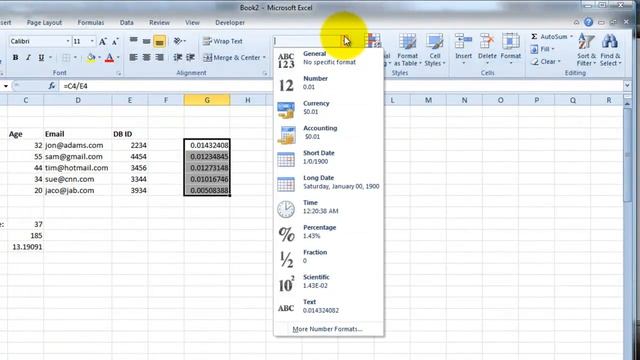Image resolution: width=640 pixels, height=360 pixels.
Task: Open Microsoft Excel Help icon
Action: (x=588, y=22)
